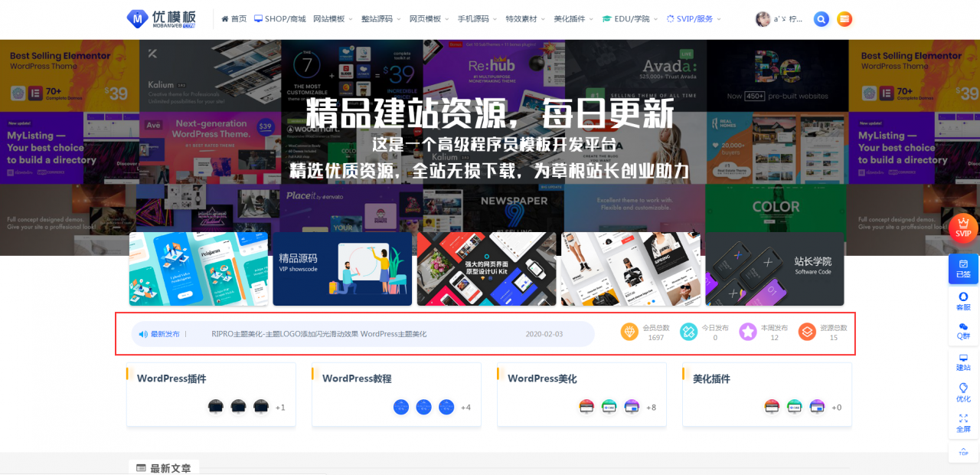
Task: Expand the SVIP/服务 dropdown menu
Action: (x=694, y=19)
